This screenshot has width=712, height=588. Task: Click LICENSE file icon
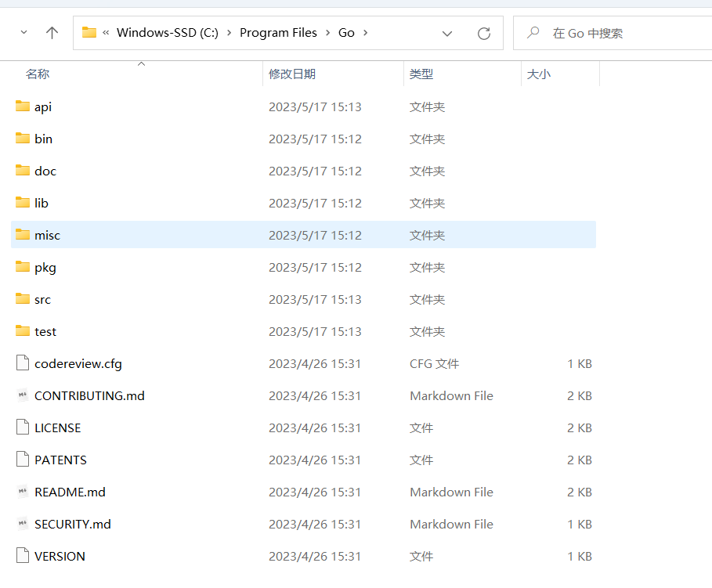pyautogui.click(x=23, y=427)
